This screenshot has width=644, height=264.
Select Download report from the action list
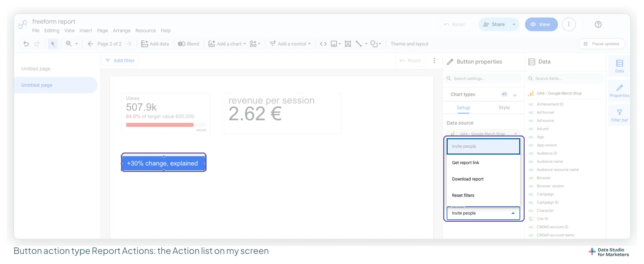tap(483, 179)
